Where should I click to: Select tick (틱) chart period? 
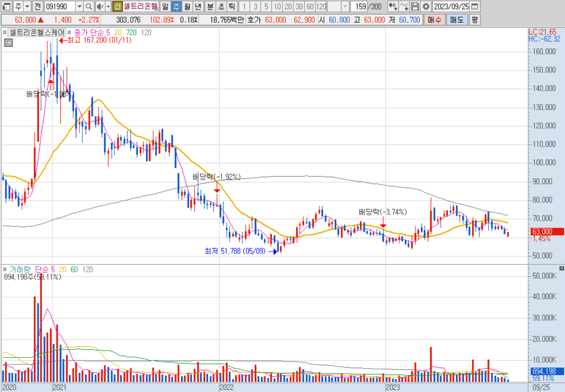[x=232, y=6]
